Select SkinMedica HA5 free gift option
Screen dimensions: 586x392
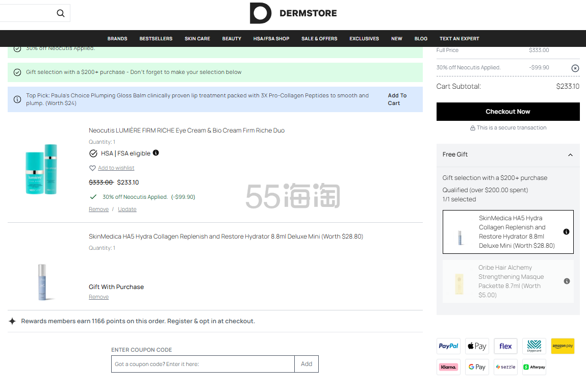pyautogui.click(x=508, y=232)
